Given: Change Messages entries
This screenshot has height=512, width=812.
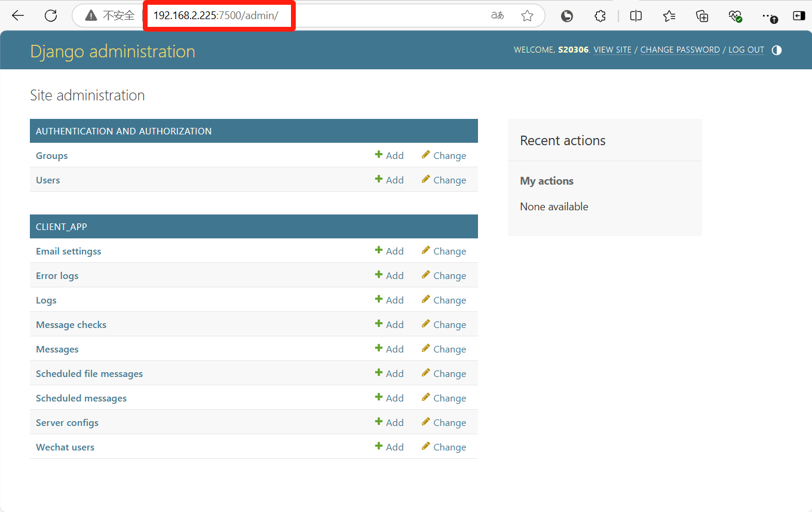Looking at the screenshot, I should click(x=443, y=349).
